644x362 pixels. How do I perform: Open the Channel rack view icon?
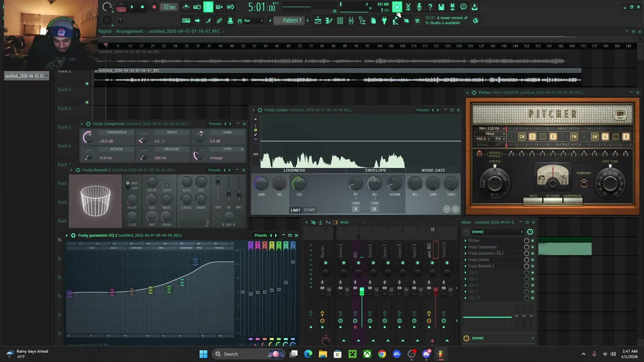pyautogui.click(x=340, y=21)
